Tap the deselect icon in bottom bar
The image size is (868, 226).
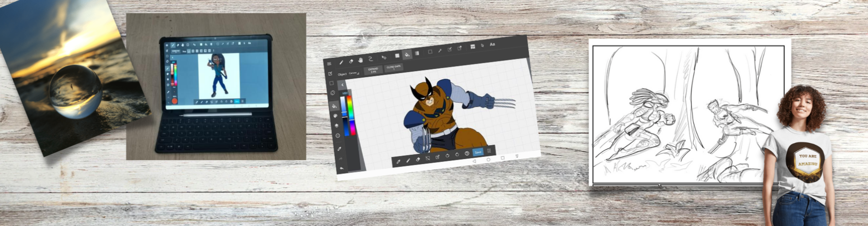click(x=428, y=158)
